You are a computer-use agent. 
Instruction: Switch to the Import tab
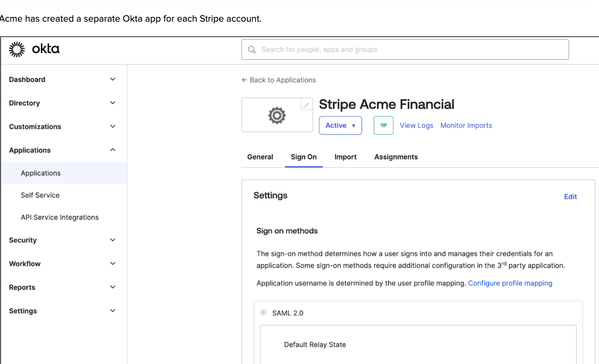(x=345, y=157)
